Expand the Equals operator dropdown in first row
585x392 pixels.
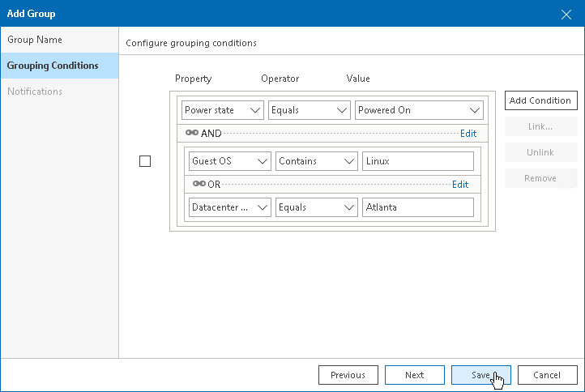(x=309, y=110)
